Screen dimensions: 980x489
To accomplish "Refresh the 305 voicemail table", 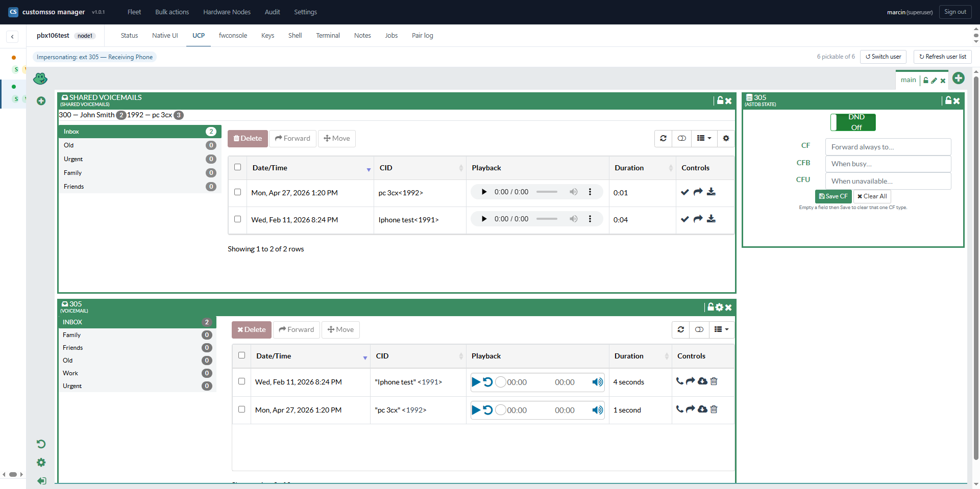I will click(681, 329).
